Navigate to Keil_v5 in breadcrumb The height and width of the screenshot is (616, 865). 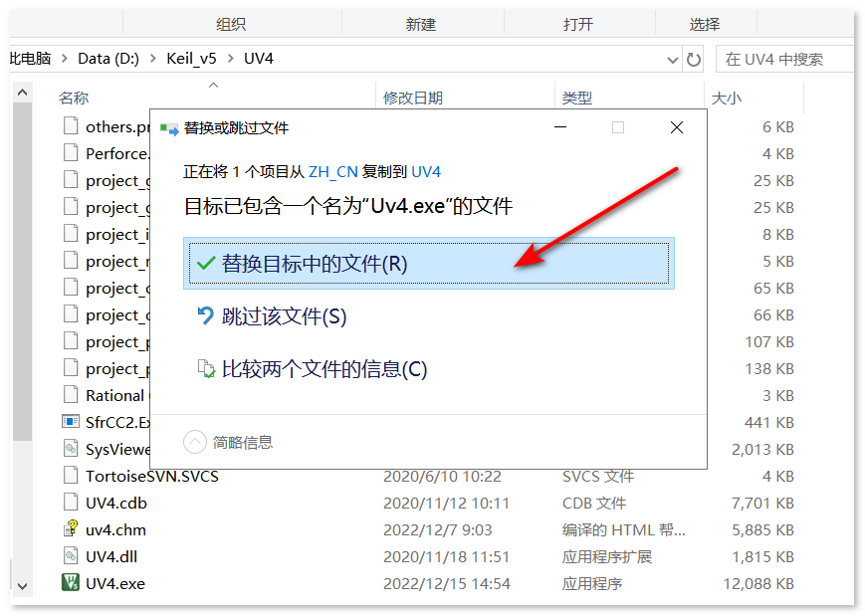point(191,59)
